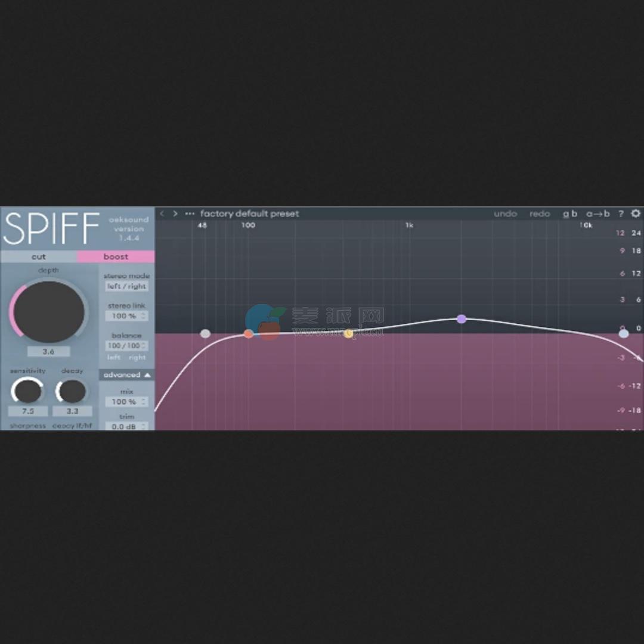This screenshot has width=644, height=644.
Task: Collapse the advanced section
Action: pos(125,374)
